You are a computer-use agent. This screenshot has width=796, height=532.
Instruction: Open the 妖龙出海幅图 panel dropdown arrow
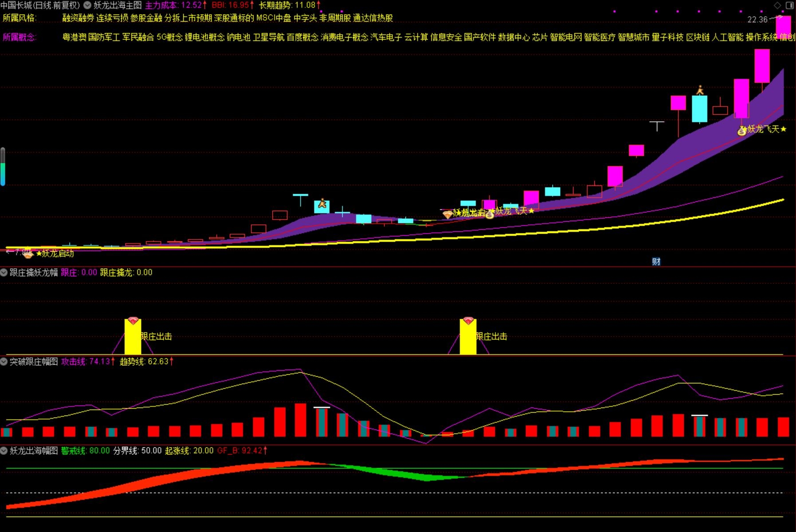coord(4,451)
